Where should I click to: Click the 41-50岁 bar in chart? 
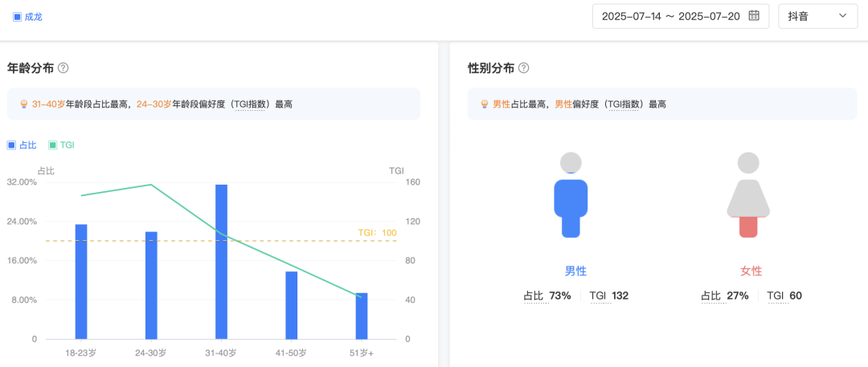(x=292, y=305)
